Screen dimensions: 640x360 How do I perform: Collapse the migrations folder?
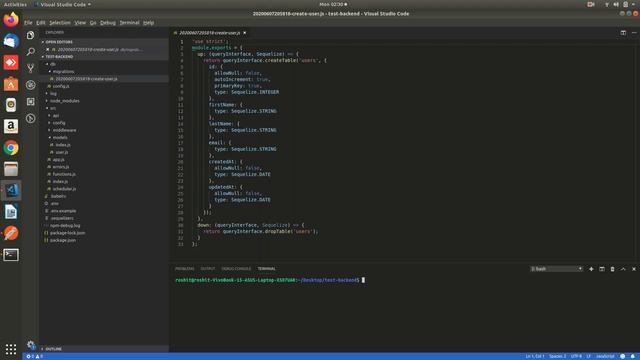coord(63,71)
